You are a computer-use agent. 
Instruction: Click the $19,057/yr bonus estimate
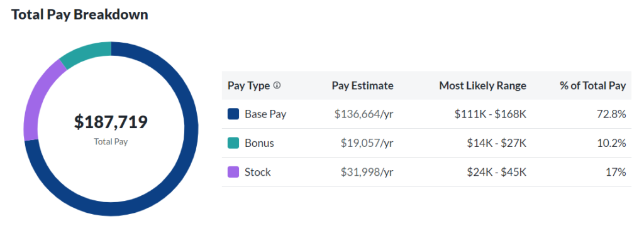click(x=367, y=143)
